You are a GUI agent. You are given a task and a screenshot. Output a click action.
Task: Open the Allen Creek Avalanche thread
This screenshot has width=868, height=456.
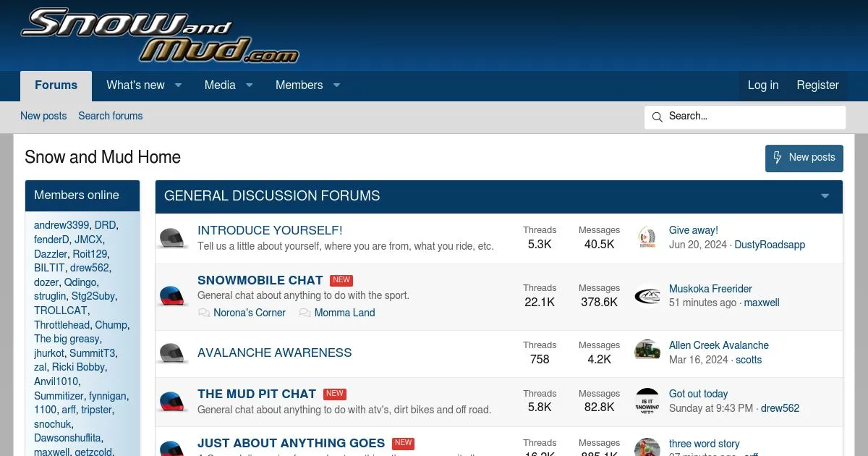(719, 345)
